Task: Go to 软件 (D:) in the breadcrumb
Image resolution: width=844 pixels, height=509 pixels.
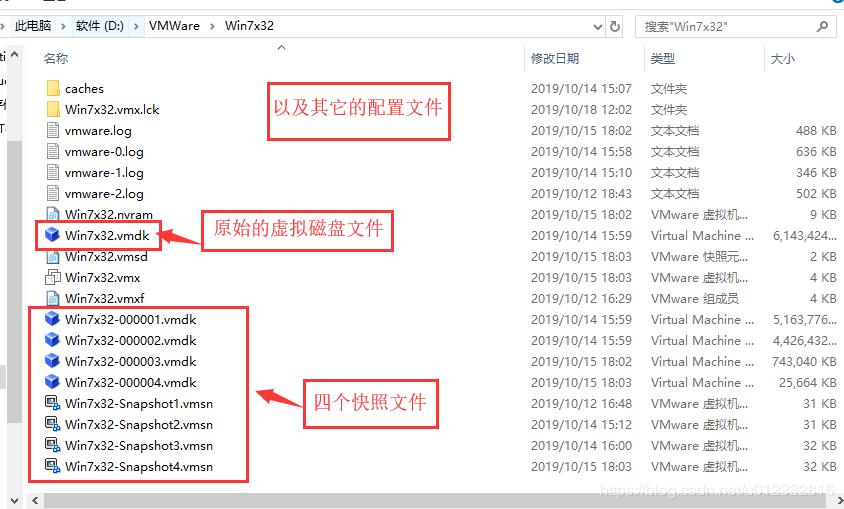Action: click(100, 26)
